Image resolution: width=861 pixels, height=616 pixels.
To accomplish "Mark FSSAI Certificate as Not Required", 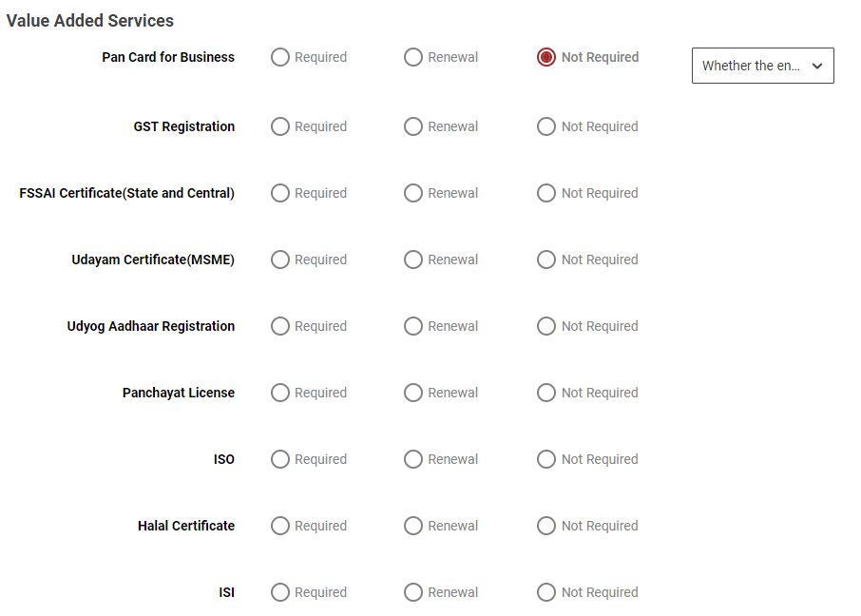I will point(546,193).
